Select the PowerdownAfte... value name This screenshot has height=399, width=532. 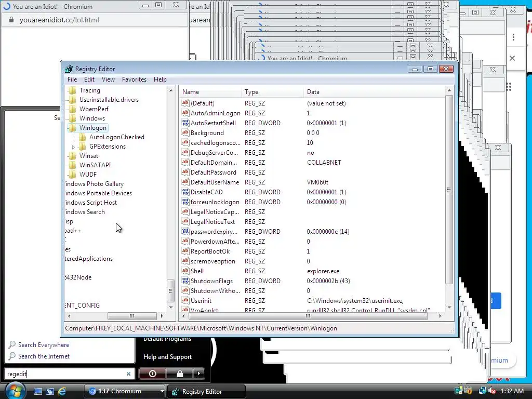point(215,242)
